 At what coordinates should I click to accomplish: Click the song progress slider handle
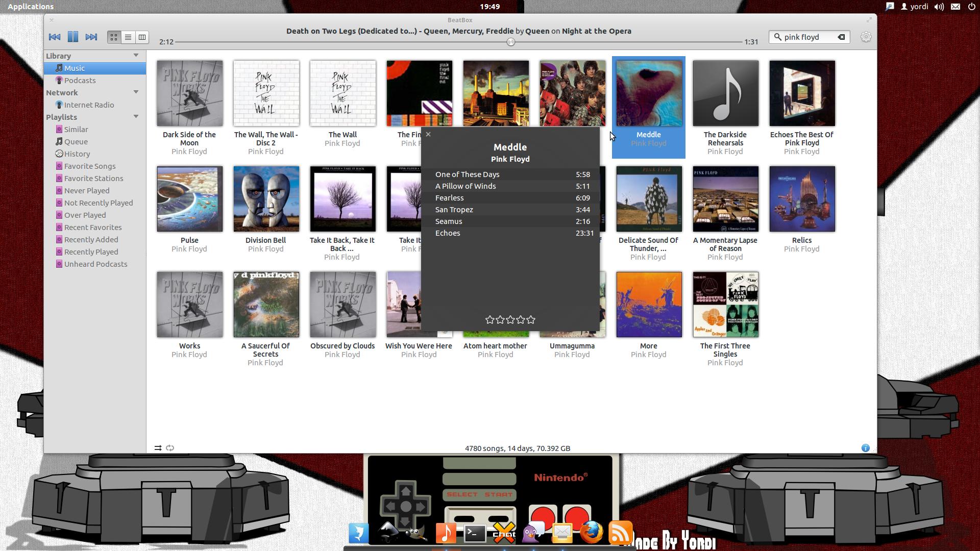(x=510, y=42)
